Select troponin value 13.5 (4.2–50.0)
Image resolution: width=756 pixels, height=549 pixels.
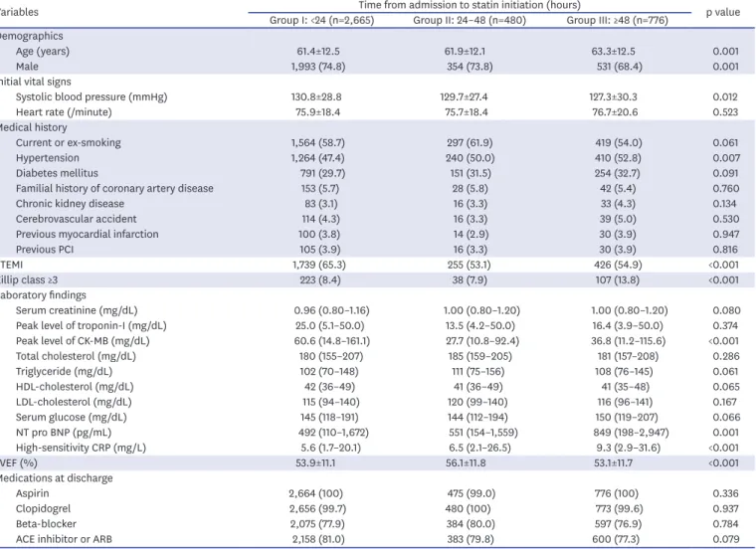click(x=480, y=326)
